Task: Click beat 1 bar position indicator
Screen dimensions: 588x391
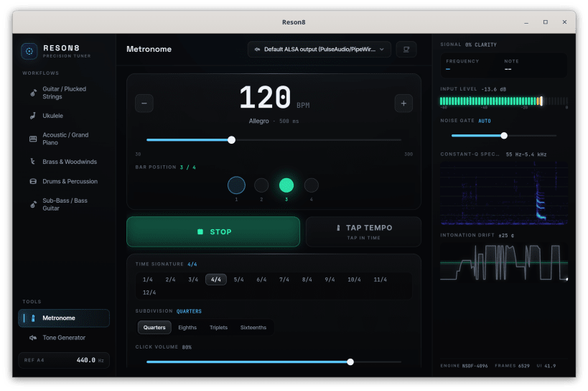Action: tap(237, 185)
